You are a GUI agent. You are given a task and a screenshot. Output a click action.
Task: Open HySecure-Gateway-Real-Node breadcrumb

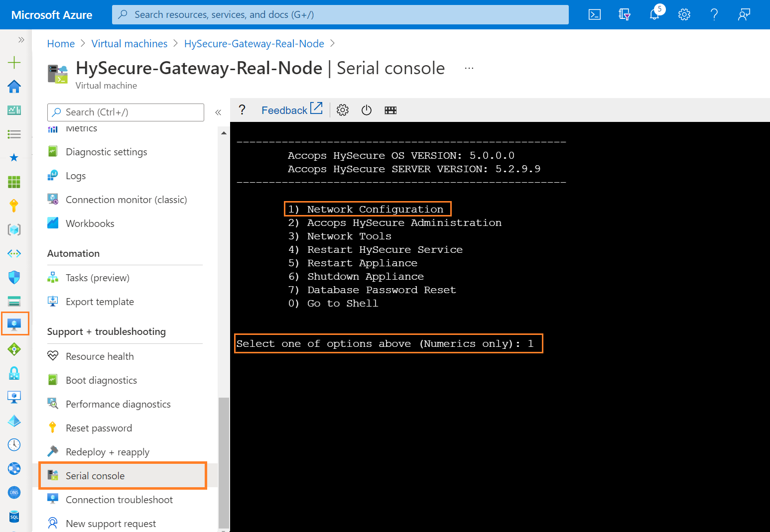tap(254, 44)
